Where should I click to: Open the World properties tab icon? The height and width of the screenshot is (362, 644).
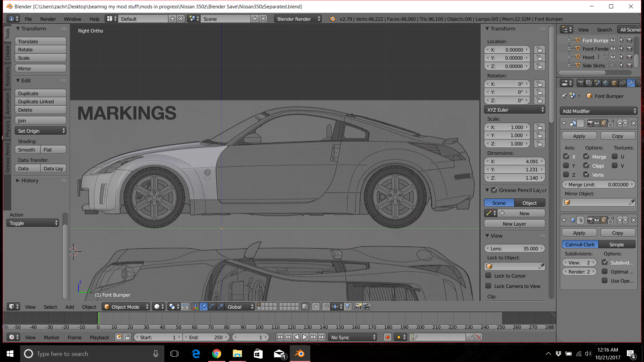pos(606,83)
